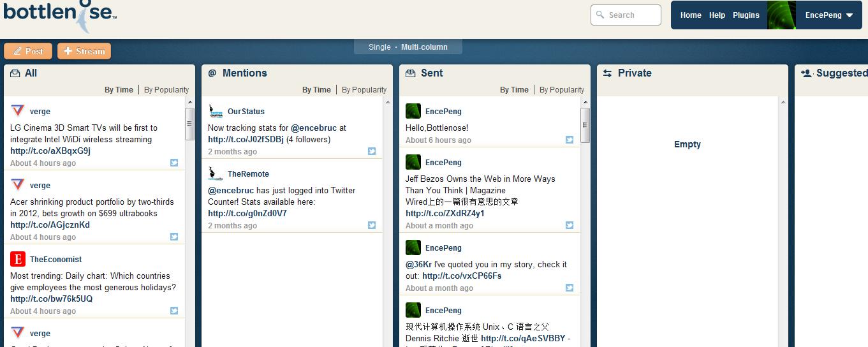Click TheRemote username
868x347 pixels.
(x=248, y=174)
